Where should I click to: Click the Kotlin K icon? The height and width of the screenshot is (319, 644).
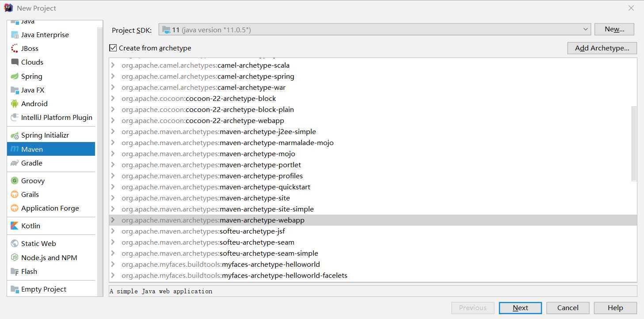click(15, 226)
